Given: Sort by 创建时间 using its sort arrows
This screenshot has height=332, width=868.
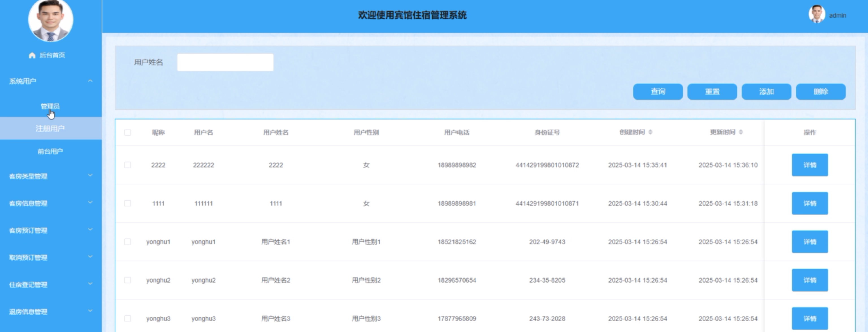Looking at the screenshot, I should 650,132.
